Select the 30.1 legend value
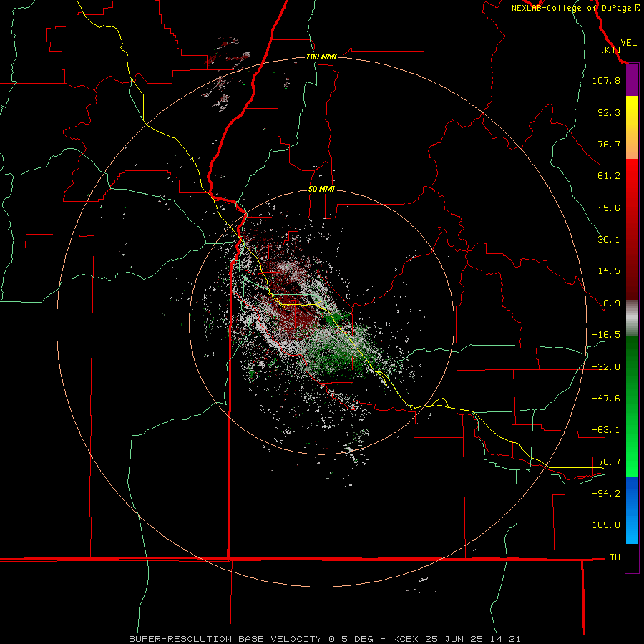The image size is (644, 644). tap(609, 240)
